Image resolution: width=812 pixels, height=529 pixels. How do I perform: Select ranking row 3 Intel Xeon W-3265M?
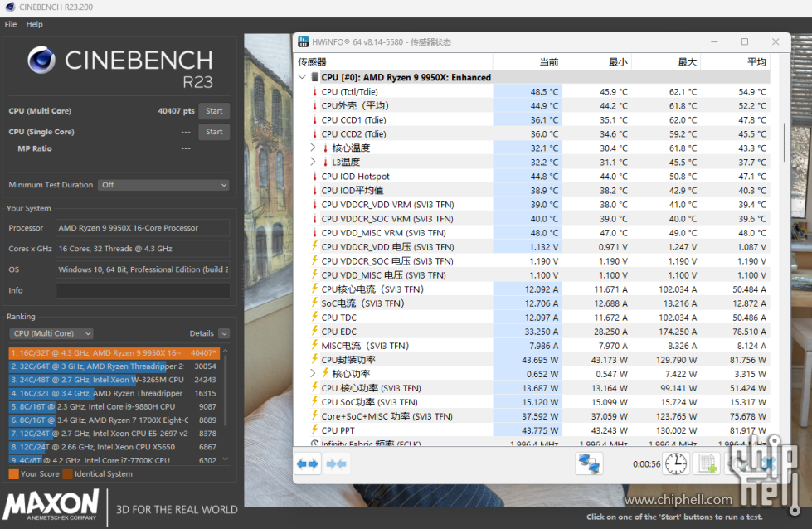pyautogui.click(x=114, y=380)
